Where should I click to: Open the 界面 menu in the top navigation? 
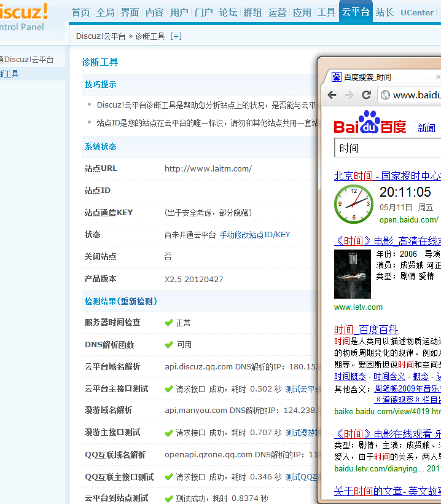click(130, 12)
